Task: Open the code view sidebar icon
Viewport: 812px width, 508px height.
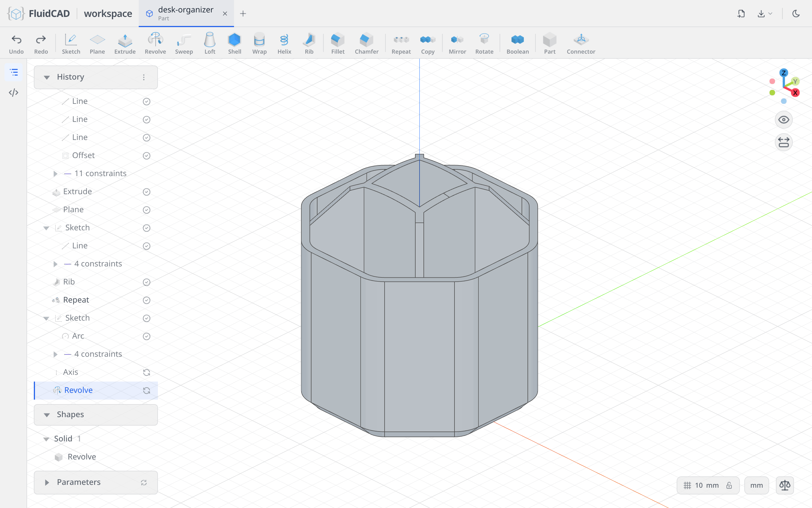Action: [x=14, y=92]
